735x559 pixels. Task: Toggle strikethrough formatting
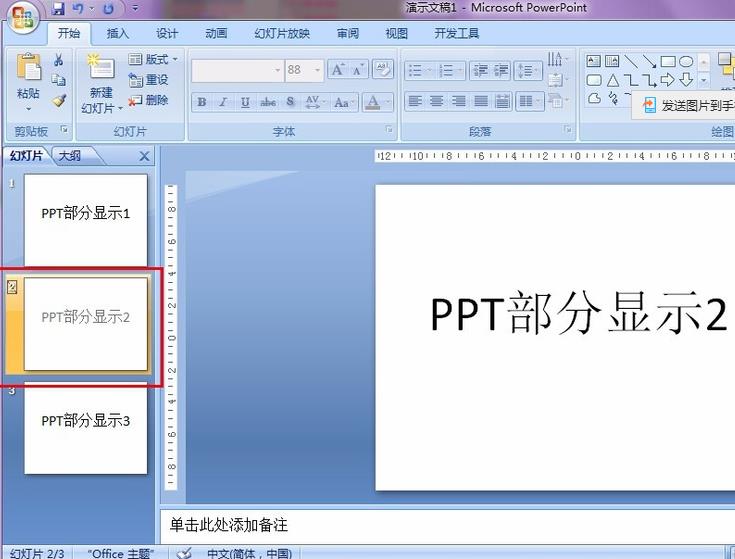point(268,102)
